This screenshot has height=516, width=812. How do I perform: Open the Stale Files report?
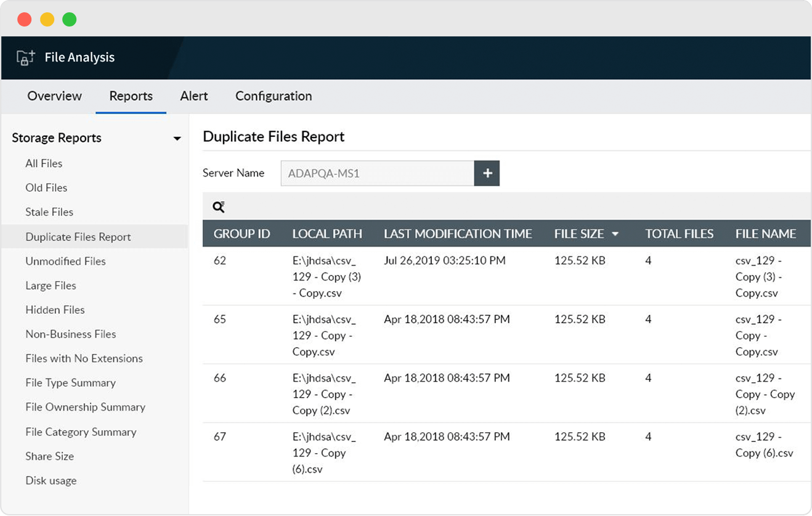click(49, 212)
